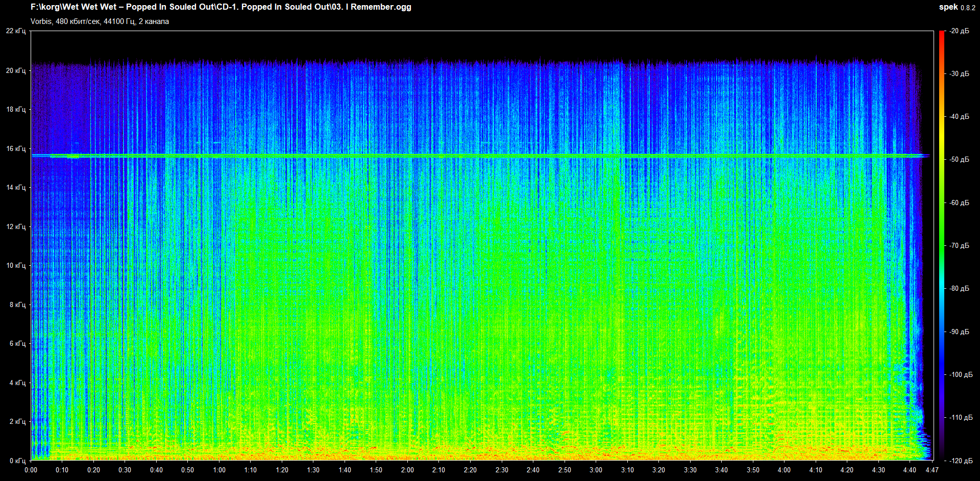This screenshot has width=980, height=481.
Task: Click the 16 кГц frequency axis label
Action: pos(16,149)
